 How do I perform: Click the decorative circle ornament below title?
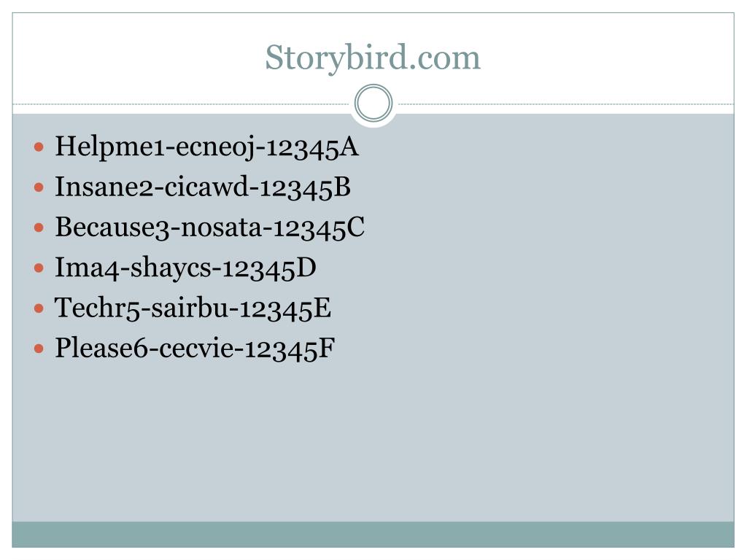point(373,104)
